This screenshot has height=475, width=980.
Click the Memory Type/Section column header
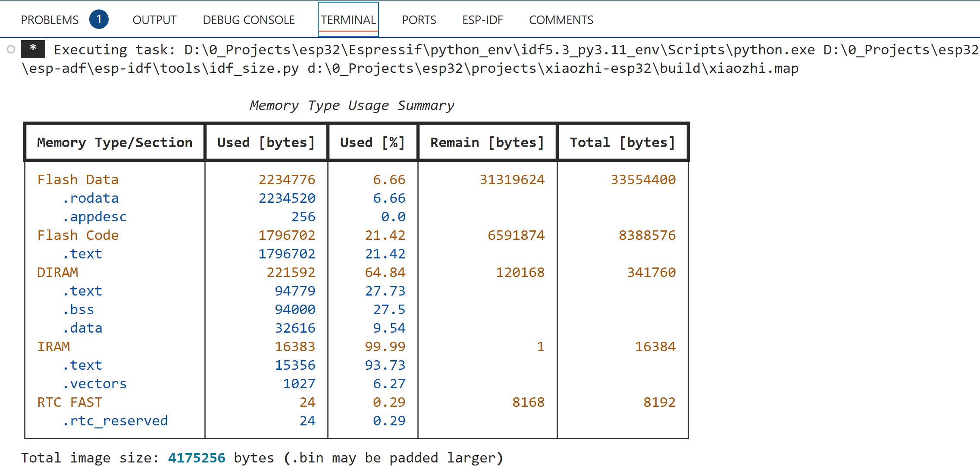pos(114,142)
